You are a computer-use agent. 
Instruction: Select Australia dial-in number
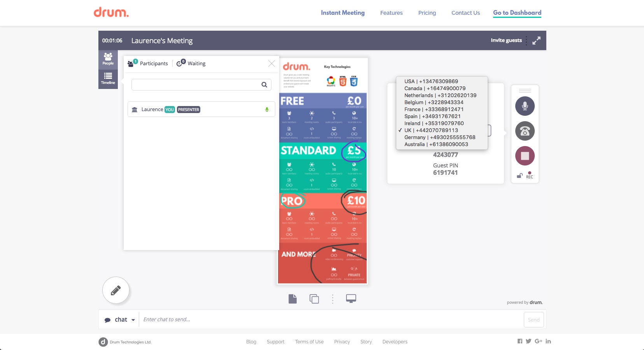442,144
